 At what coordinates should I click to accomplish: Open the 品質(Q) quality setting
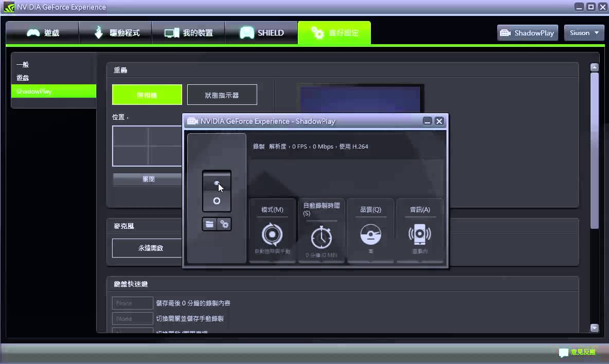pyautogui.click(x=370, y=231)
